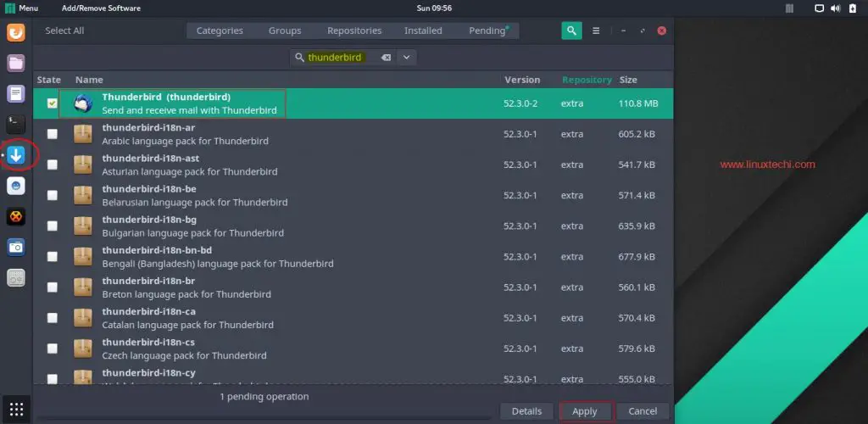Click the Add/Remove Software title in top bar
The image size is (868, 424).
101,8
